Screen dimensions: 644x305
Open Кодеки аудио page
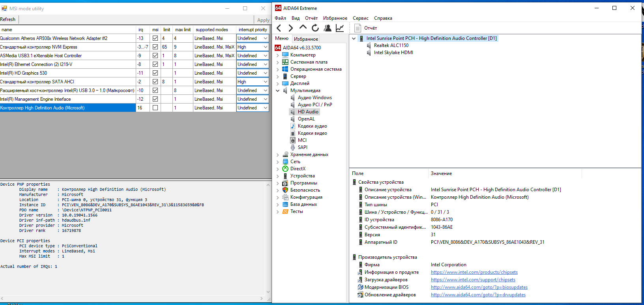[312, 126]
